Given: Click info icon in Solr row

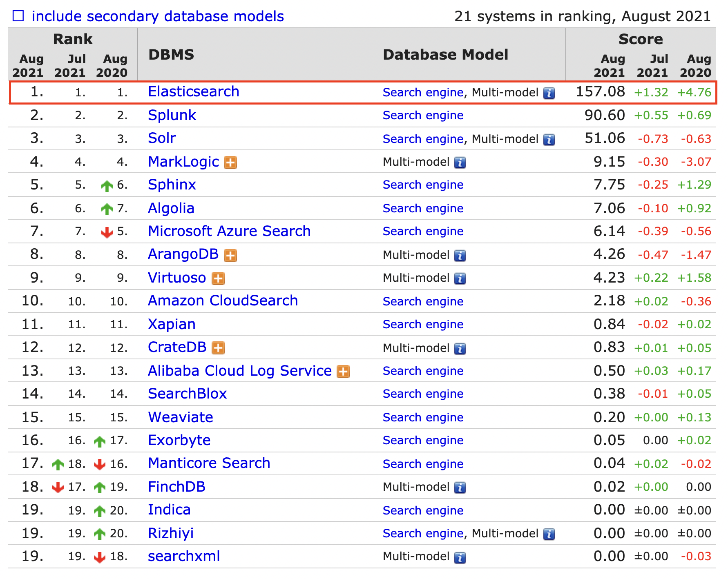Looking at the screenshot, I should [x=549, y=140].
